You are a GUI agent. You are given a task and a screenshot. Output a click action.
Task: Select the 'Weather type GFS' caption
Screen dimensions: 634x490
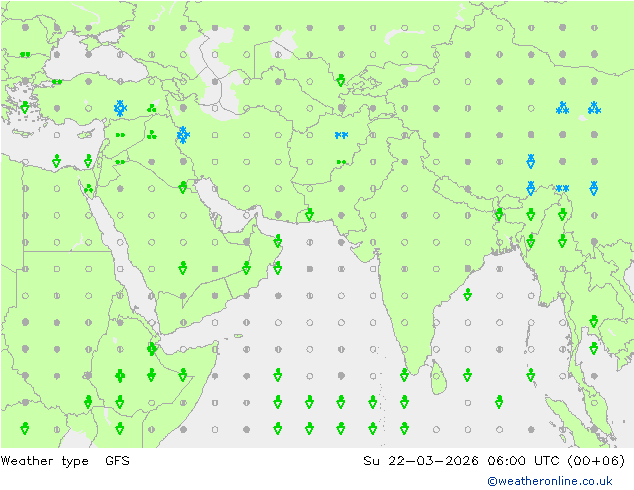pos(65,461)
